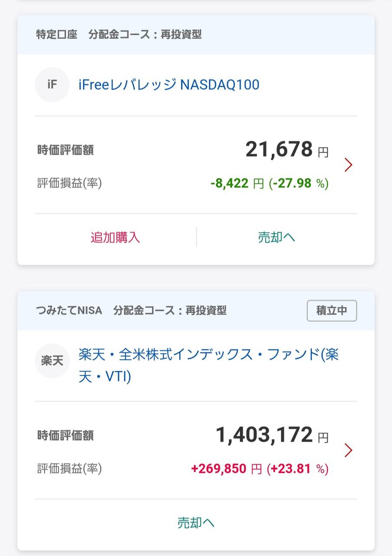Click the つみたてNISA account header label
The image size is (392, 556).
click(x=69, y=311)
